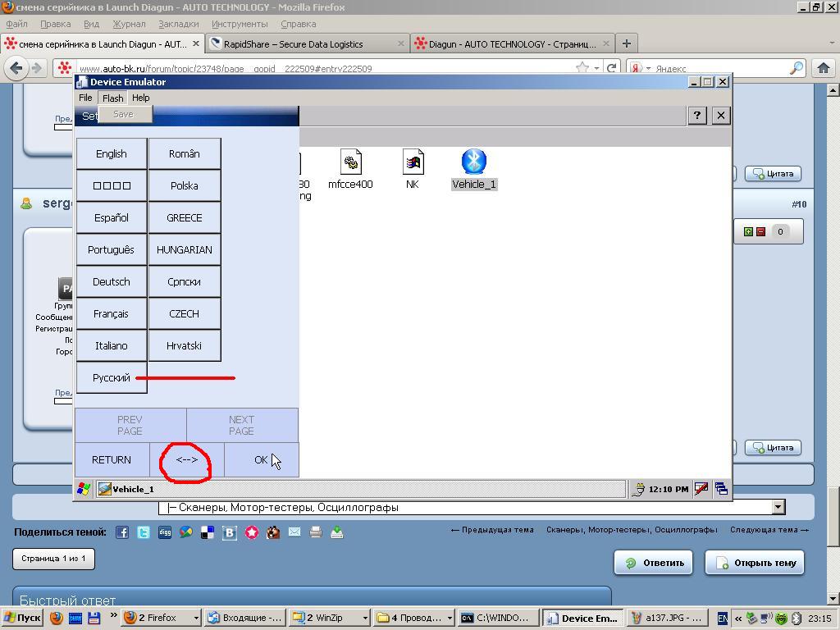Click the Страница 1 из 1 pager
The width and height of the screenshot is (840, 630).
53,558
